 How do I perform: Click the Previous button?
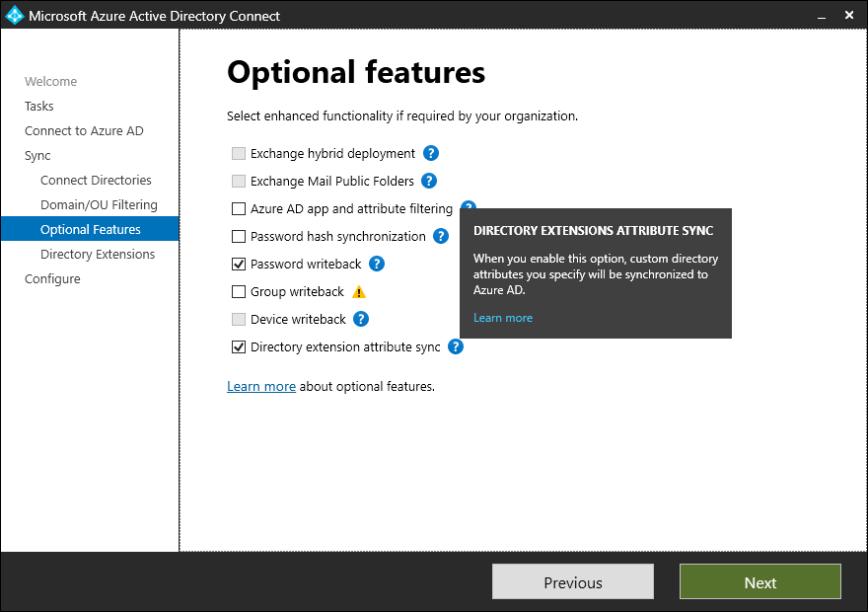[x=573, y=582]
